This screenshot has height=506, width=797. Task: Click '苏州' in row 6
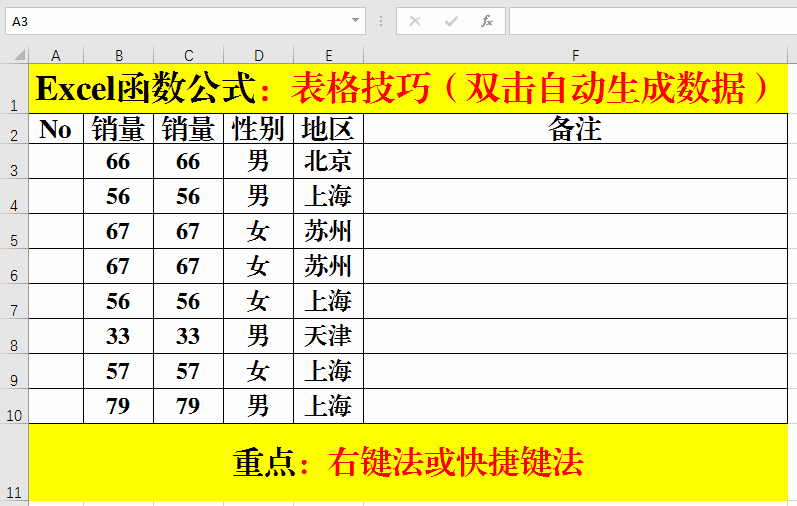(329, 266)
